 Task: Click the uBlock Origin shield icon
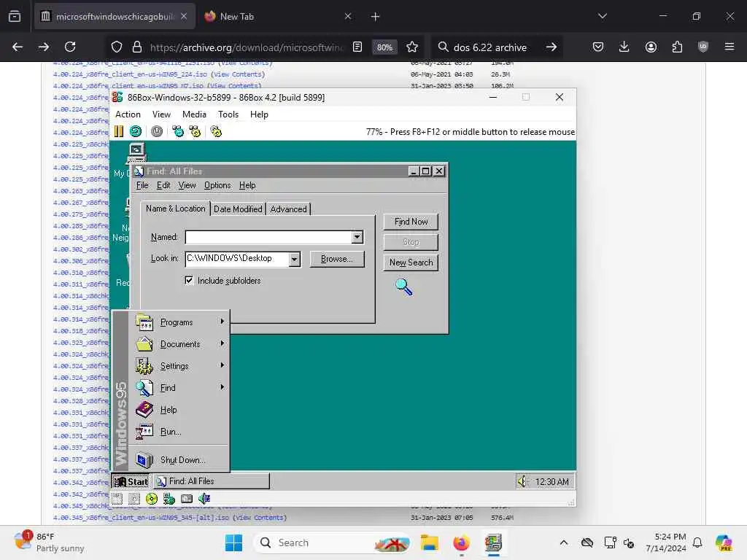point(703,47)
